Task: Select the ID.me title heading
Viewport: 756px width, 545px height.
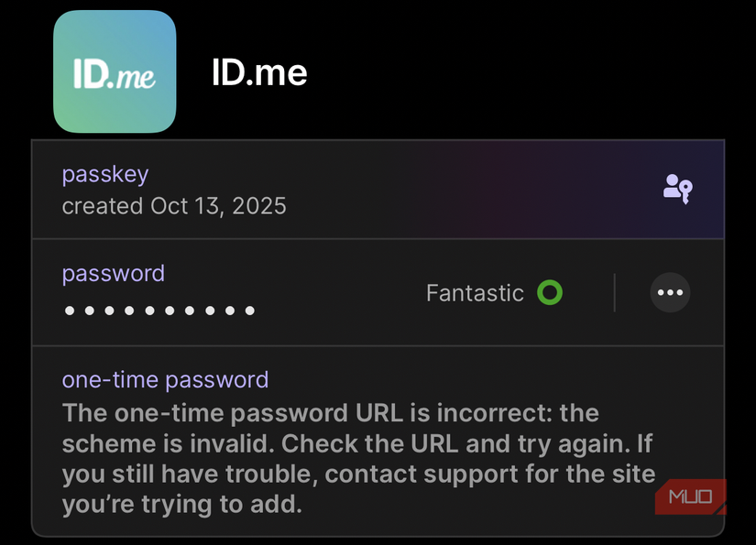Action: [259, 73]
